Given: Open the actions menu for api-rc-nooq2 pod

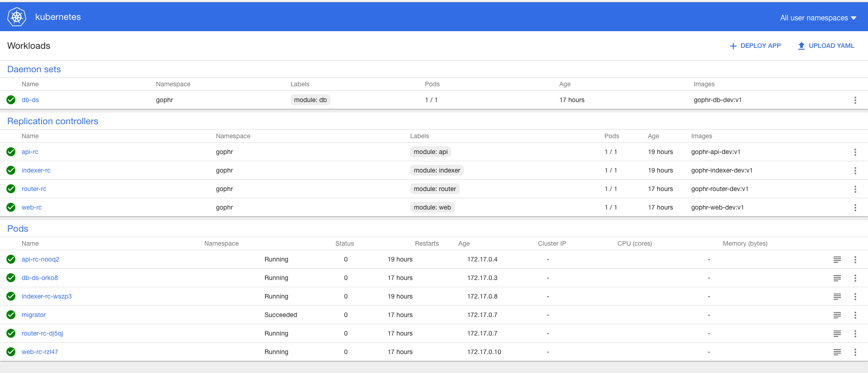Looking at the screenshot, I should [855, 260].
